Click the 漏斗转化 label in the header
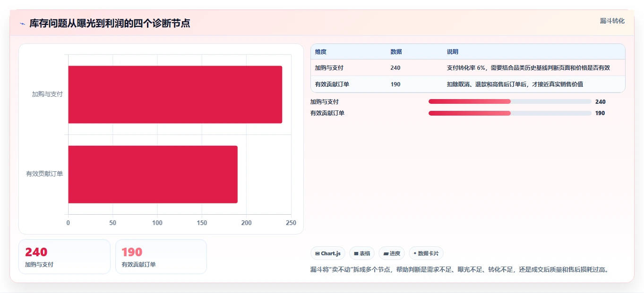This screenshot has height=293, width=644. [x=612, y=21]
